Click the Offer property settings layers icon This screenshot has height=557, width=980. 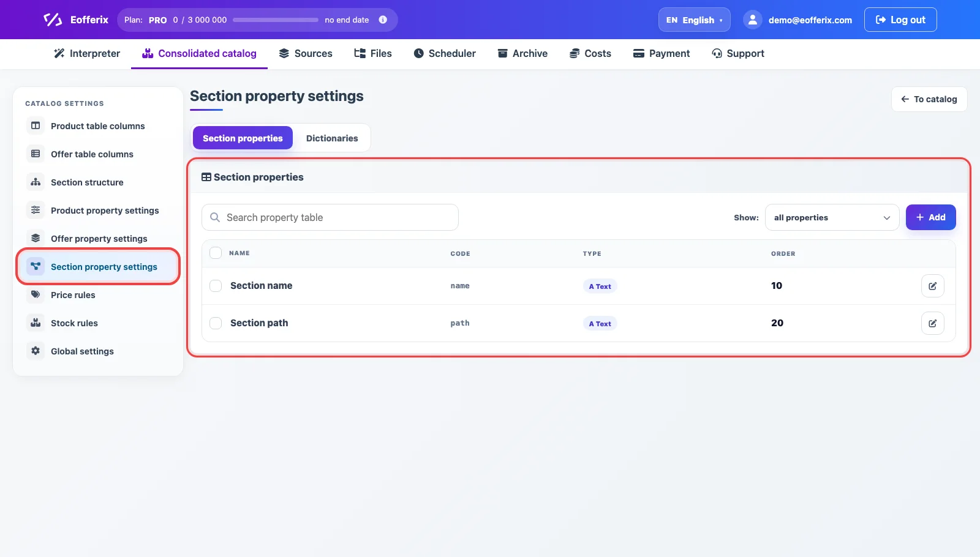click(36, 238)
